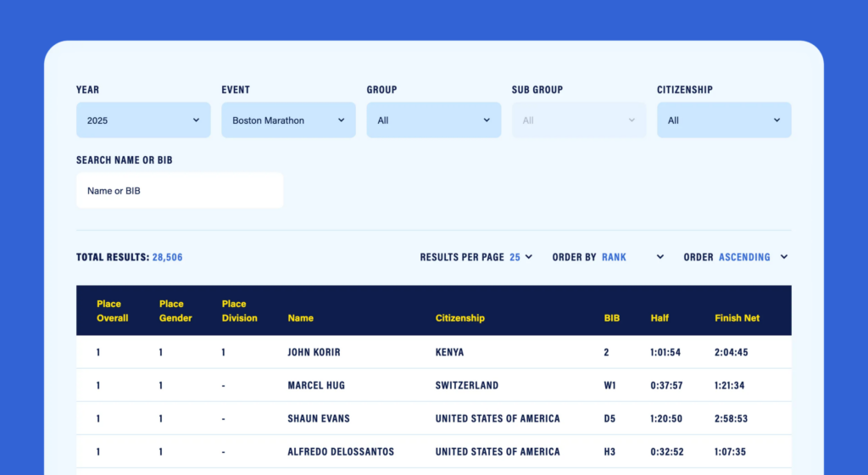Click the Citizenship column header
This screenshot has width=868, height=475.
pos(460,318)
